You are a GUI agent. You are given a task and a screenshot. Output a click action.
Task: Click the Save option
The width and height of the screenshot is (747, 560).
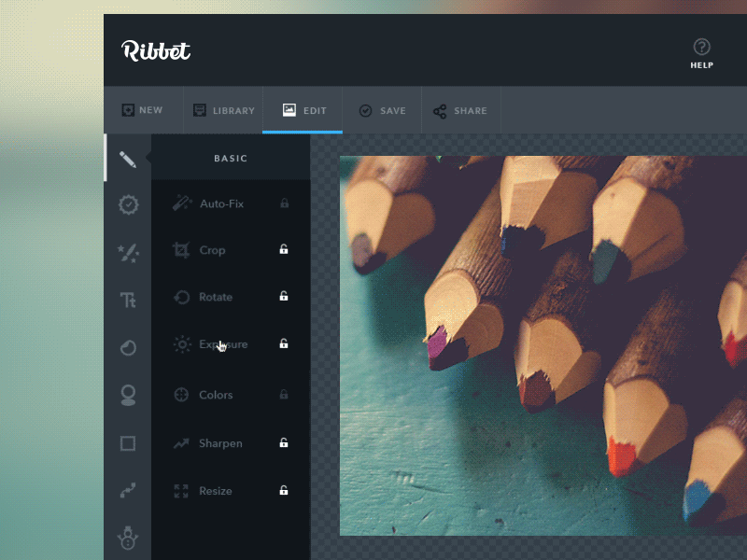click(x=383, y=109)
